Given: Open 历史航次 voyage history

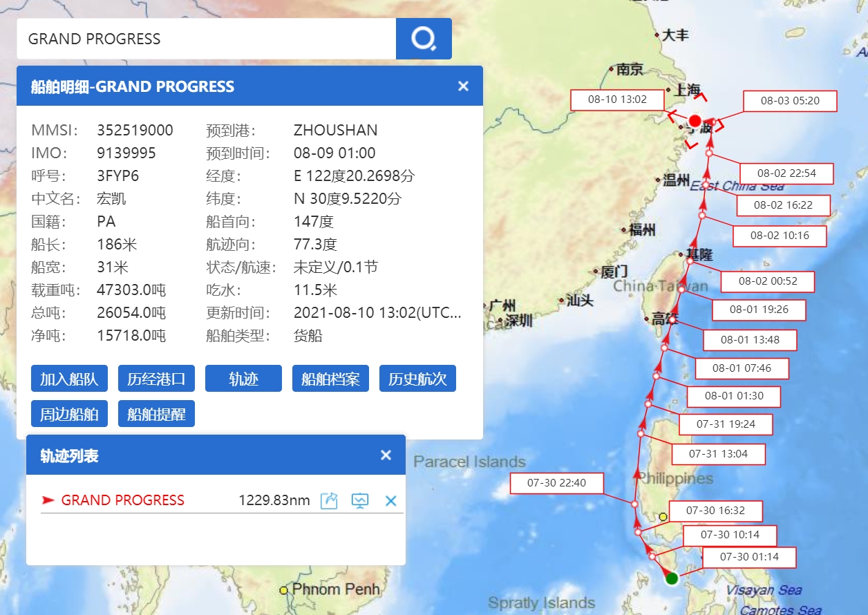Looking at the screenshot, I should click(x=417, y=379).
